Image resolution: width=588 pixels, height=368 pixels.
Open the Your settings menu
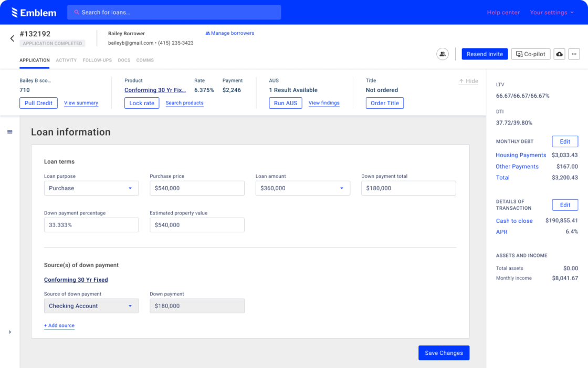click(549, 12)
